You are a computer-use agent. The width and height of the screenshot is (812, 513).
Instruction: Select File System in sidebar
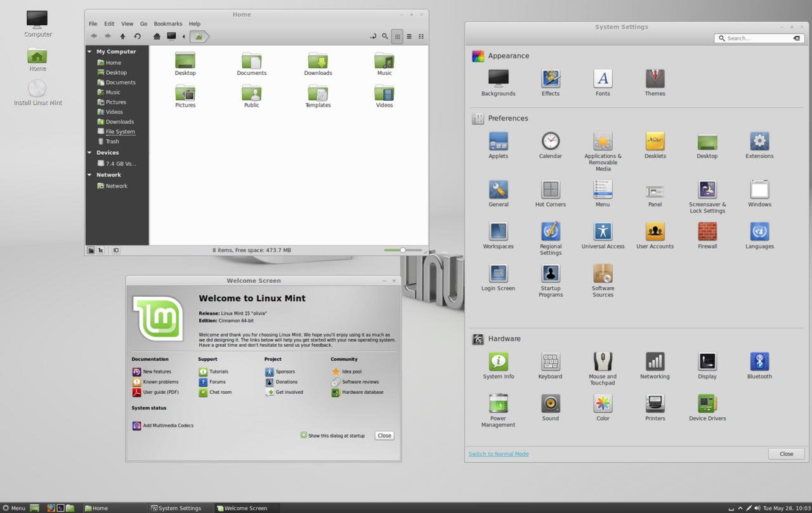(116, 131)
